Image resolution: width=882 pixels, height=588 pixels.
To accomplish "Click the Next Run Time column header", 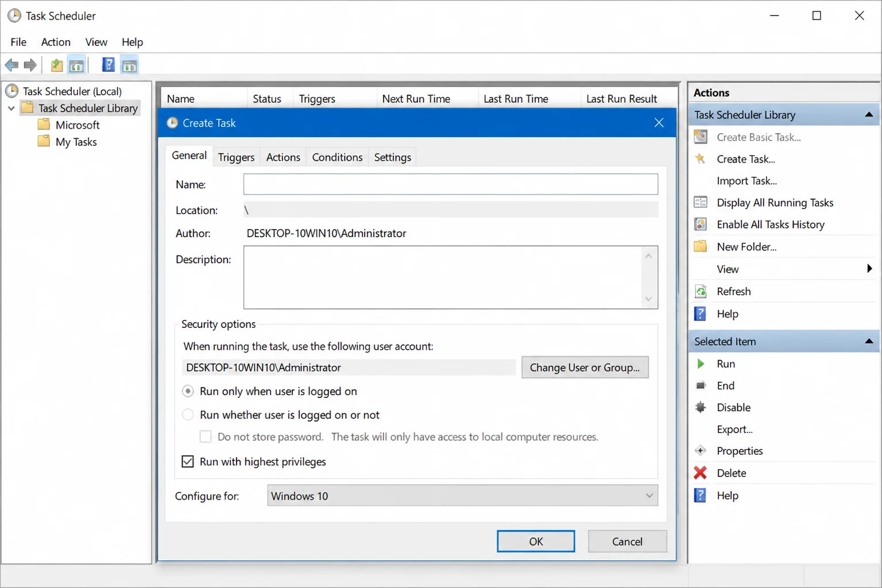I will tap(427, 99).
